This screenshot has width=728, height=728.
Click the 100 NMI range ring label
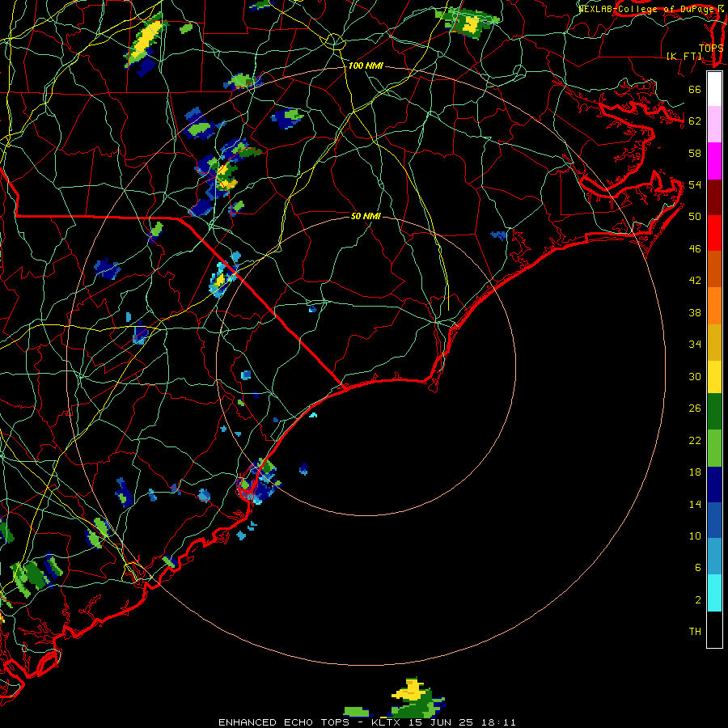click(x=366, y=66)
